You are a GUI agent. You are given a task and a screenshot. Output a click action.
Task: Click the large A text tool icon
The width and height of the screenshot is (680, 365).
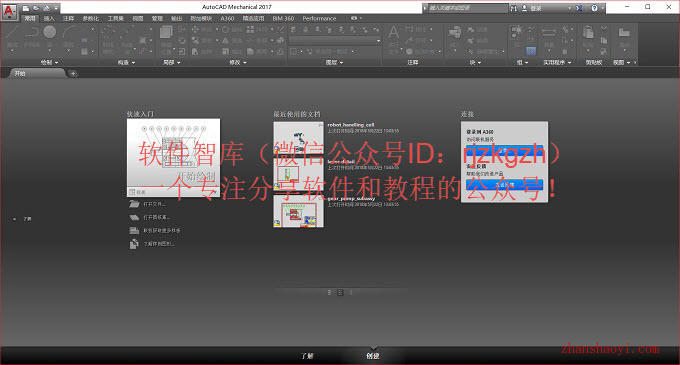393,32
